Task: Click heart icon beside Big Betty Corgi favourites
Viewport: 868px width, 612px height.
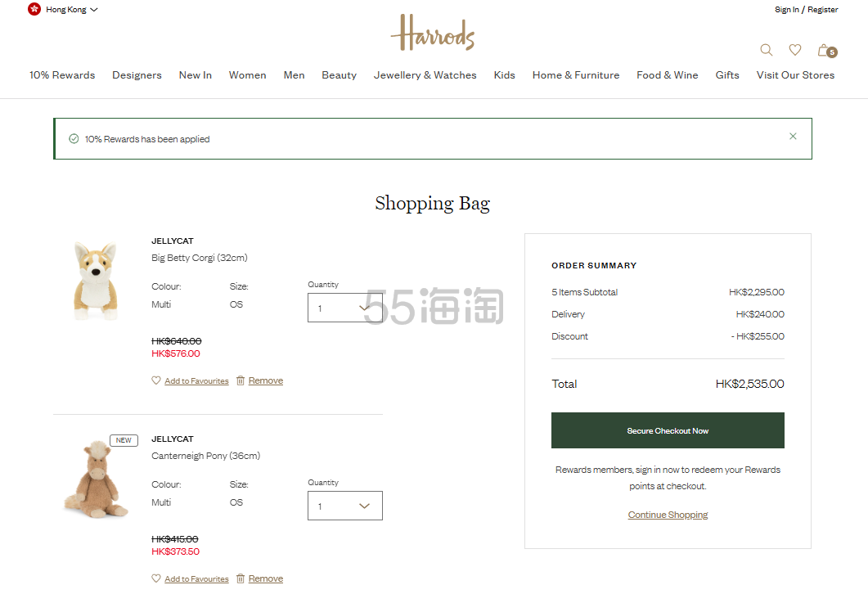Action: [x=156, y=380]
